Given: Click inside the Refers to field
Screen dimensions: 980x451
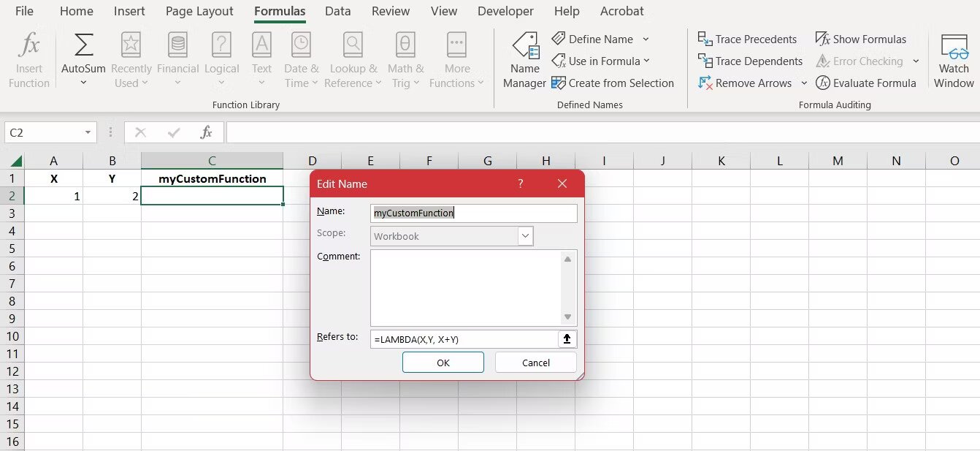Looking at the screenshot, I should pos(467,338).
